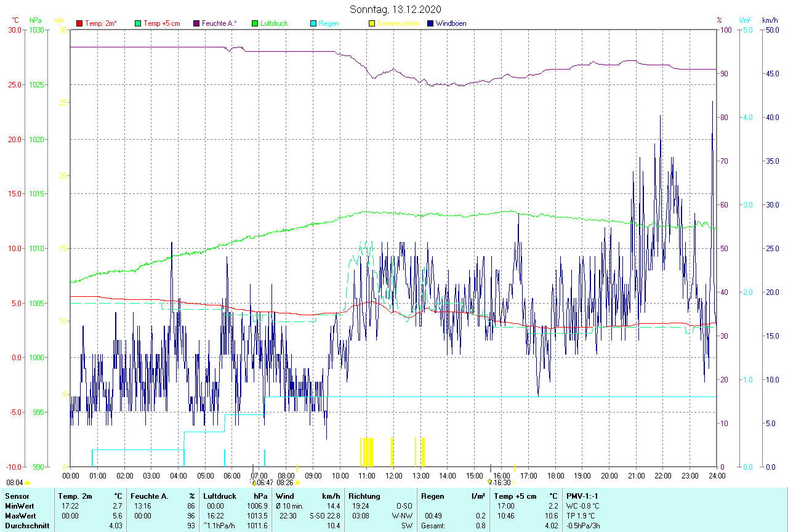Click the km/h axis unit label
This screenshot has height=532, width=788.
770,20
